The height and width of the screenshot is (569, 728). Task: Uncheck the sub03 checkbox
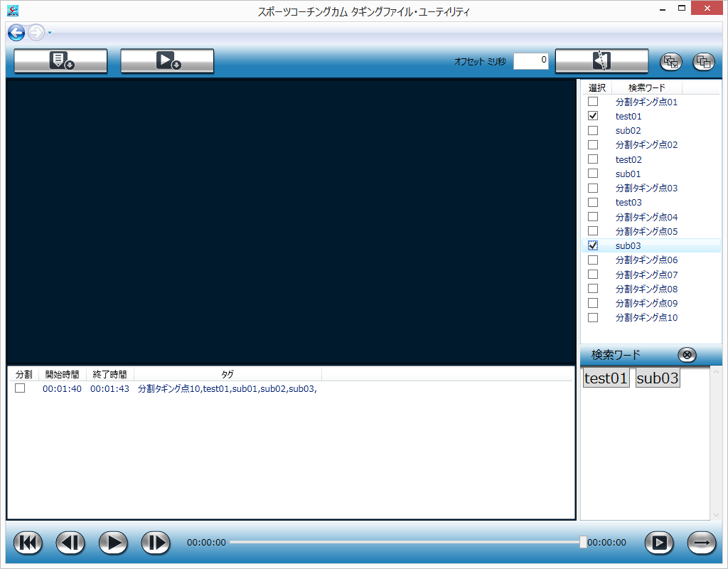(x=593, y=245)
